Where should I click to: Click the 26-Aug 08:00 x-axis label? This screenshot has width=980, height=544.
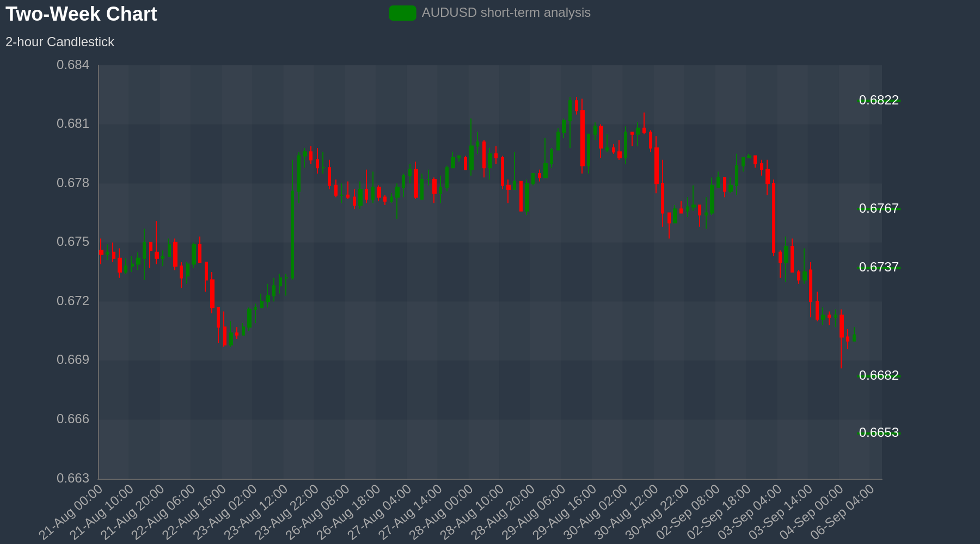[x=317, y=512]
